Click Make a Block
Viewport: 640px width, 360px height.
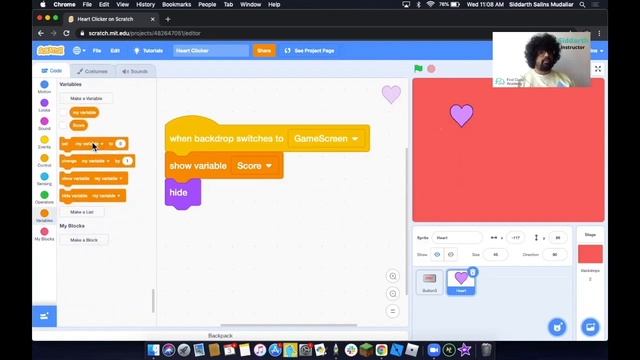(84, 240)
